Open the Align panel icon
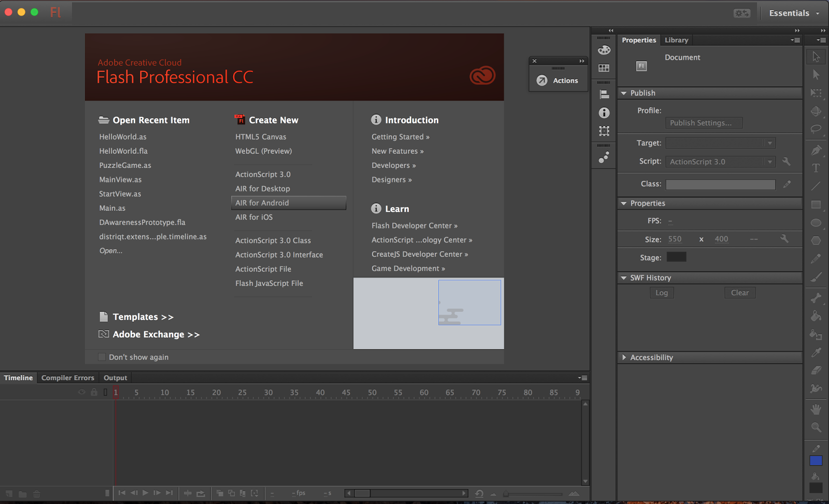The width and height of the screenshot is (829, 504). click(604, 94)
